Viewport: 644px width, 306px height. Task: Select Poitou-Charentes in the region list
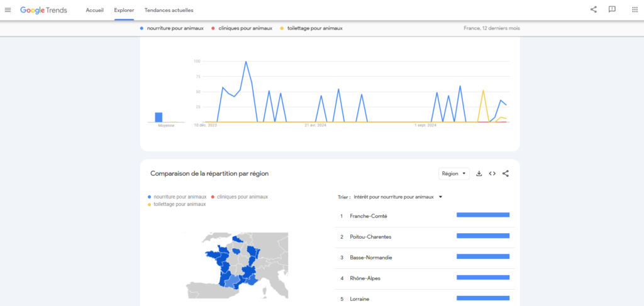click(372, 237)
